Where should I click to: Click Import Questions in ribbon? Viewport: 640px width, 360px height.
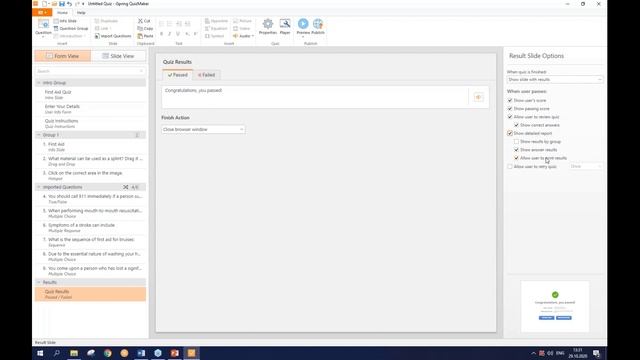click(x=113, y=36)
